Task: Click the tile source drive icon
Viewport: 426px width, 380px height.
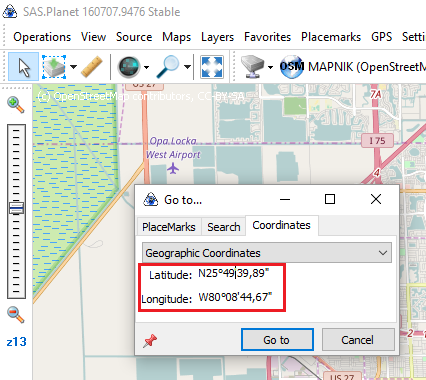Action: click(x=253, y=67)
